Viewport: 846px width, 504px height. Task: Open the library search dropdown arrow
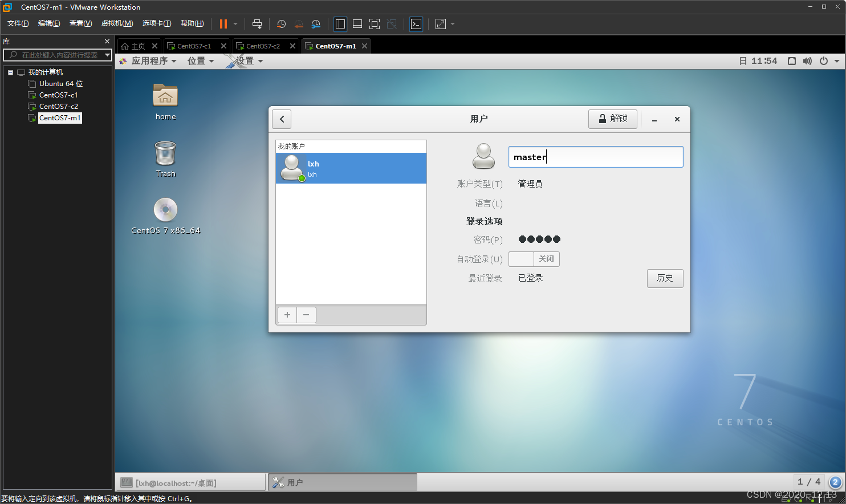(x=107, y=55)
